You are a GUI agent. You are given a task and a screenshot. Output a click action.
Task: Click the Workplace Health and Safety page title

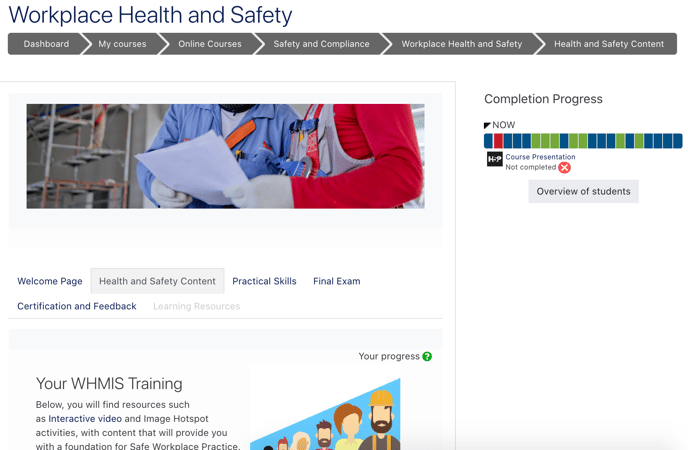[150, 15]
